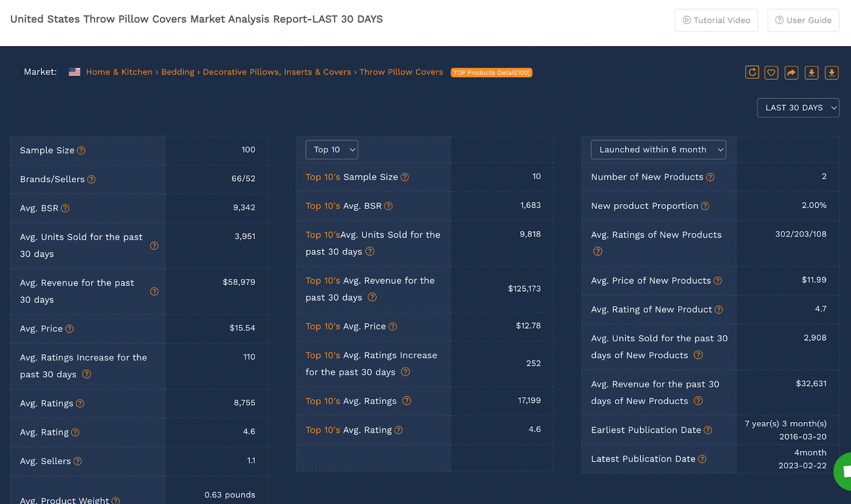This screenshot has height=504, width=851.
Task: Click the last download icon at far right
Action: tap(832, 72)
